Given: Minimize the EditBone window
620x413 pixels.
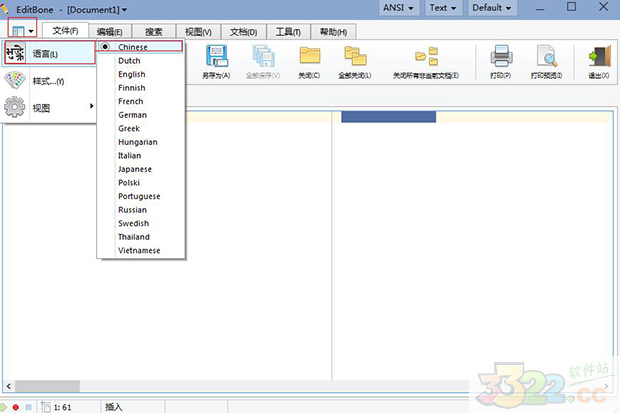Looking at the screenshot, I should pyautogui.click(x=540, y=8).
